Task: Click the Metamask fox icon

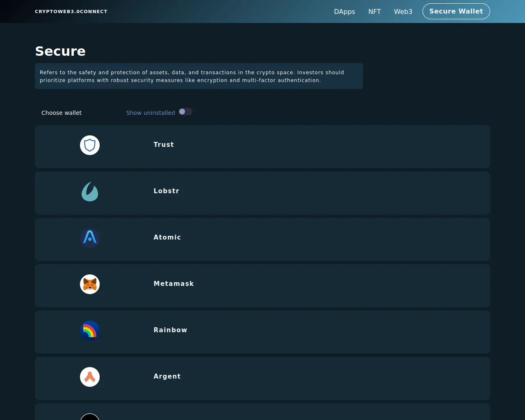Action: click(x=90, y=284)
